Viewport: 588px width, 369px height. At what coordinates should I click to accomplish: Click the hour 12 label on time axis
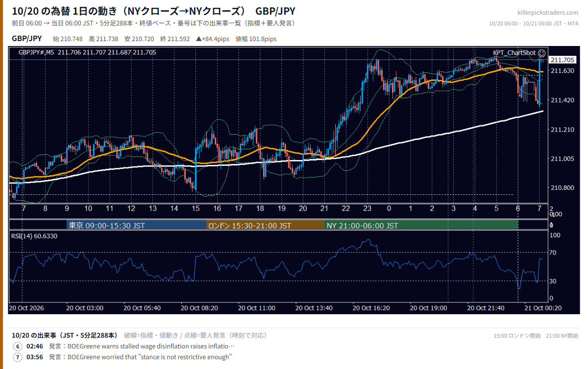pos(131,208)
